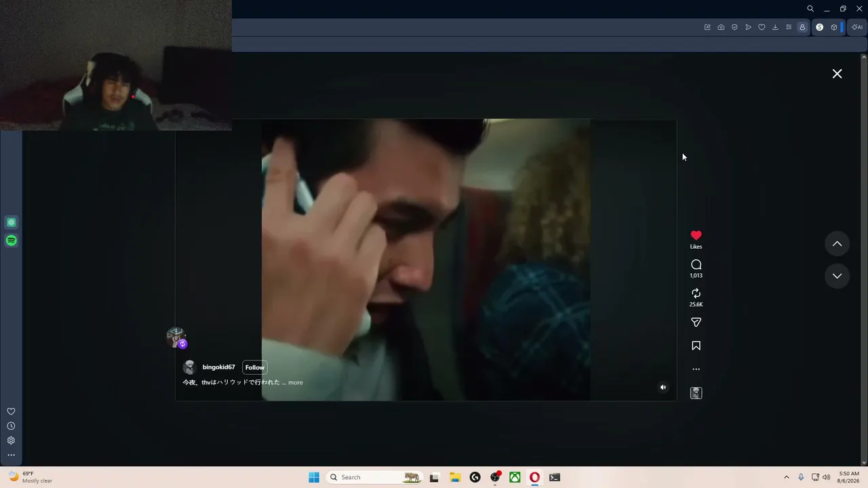Open bingokid67 profile name
This screenshot has width=868, height=488.
click(218, 367)
